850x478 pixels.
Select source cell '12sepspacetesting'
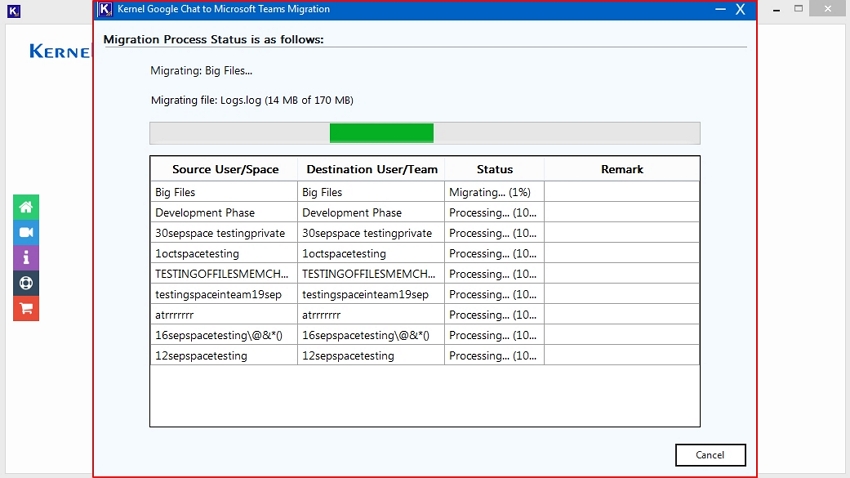point(224,356)
